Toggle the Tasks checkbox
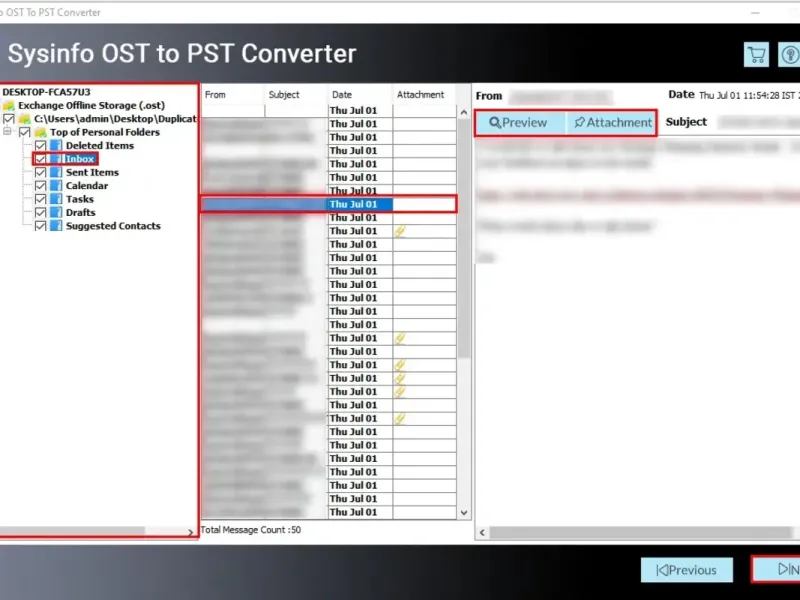 pyautogui.click(x=40, y=199)
